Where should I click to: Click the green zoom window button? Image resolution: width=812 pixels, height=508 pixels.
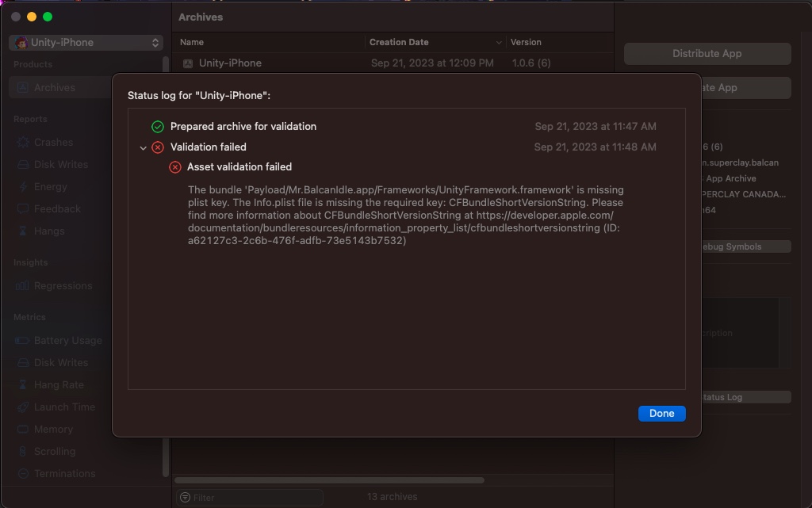point(48,17)
